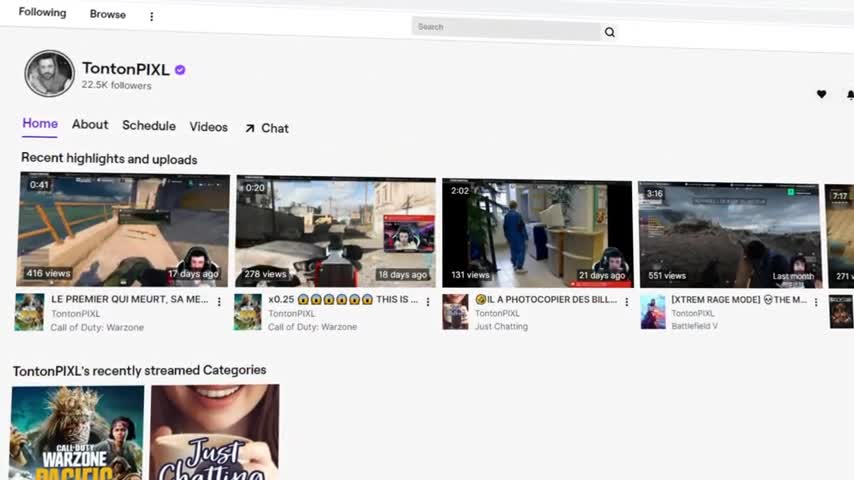Switch to the About tab
854x480 pixels.
(x=90, y=125)
